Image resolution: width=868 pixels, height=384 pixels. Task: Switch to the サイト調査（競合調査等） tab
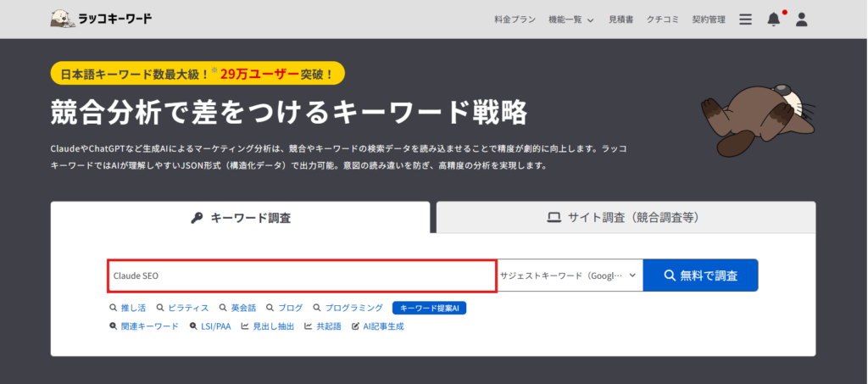tap(626, 218)
